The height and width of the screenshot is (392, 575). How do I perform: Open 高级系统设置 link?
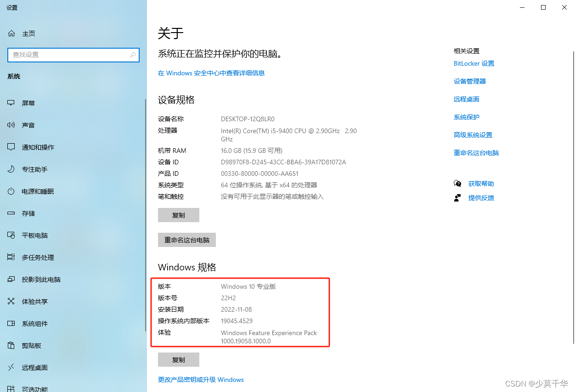(473, 135)
